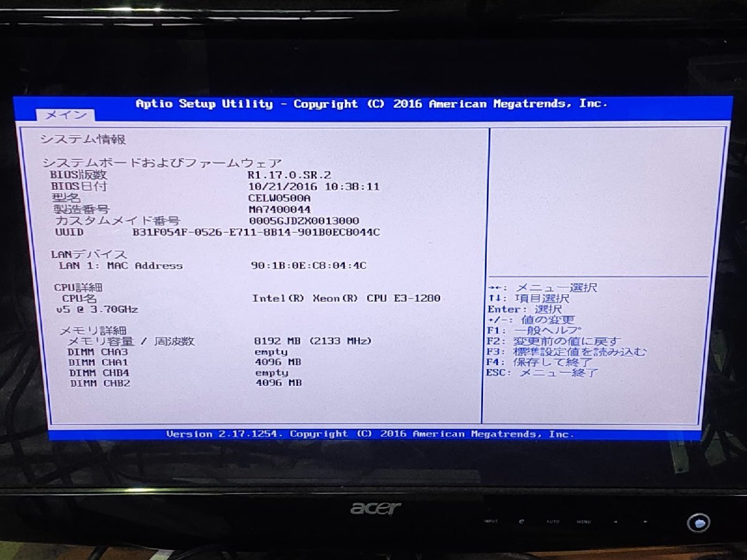
Task: Click the 製造番号 label
Action: point(81,210)
